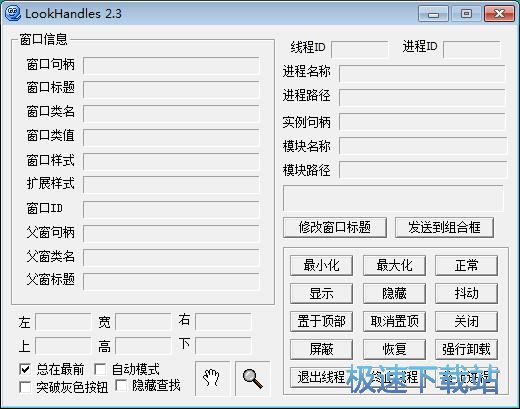Click the 发送到组合框 button
The image size is (520, 409).
pos(444,228)
